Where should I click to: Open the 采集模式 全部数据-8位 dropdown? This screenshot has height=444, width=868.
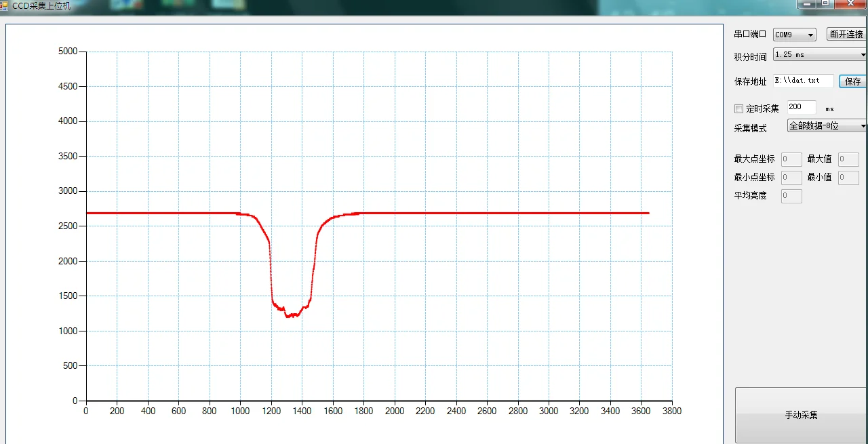click(x=827, y=125)
